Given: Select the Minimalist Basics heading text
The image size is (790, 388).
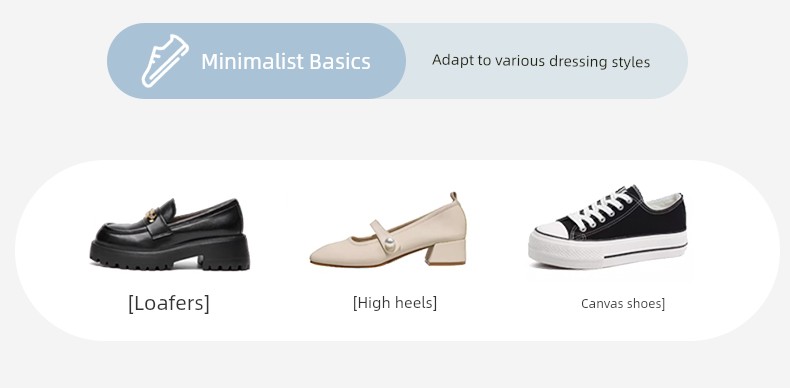Looking at the screenshot, I should tap(286, 61).
